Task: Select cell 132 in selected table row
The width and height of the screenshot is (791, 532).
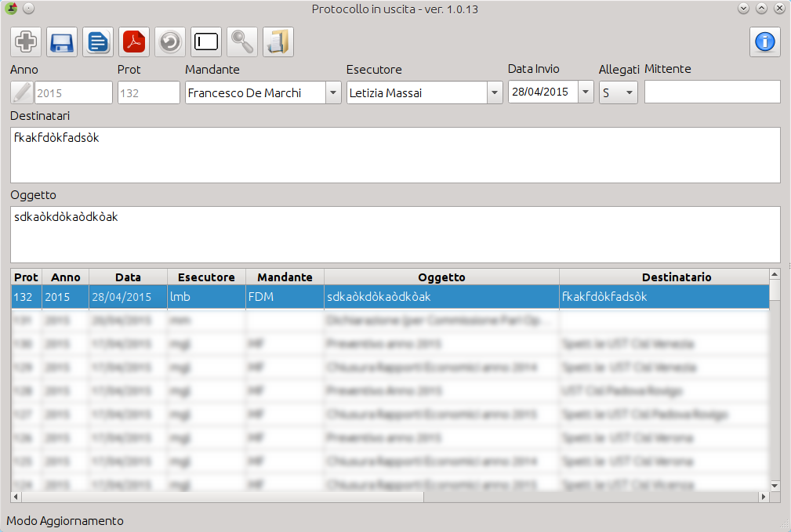Action: click(26, 296)
